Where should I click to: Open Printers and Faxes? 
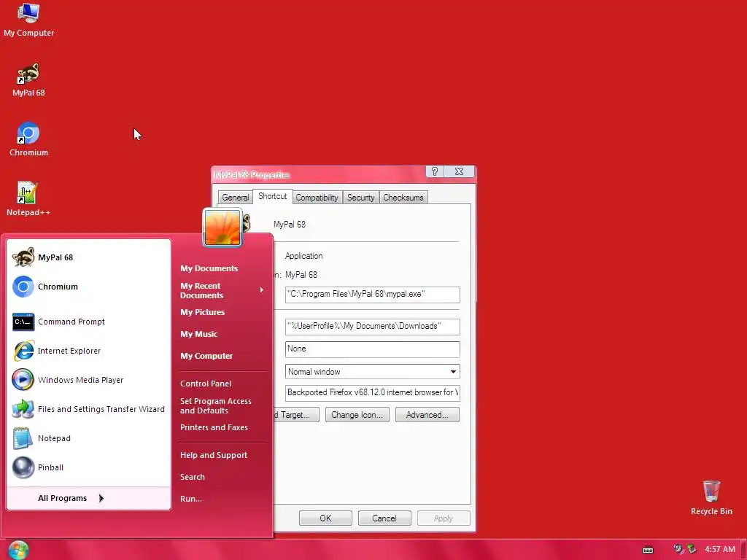[x=214, y=427]
